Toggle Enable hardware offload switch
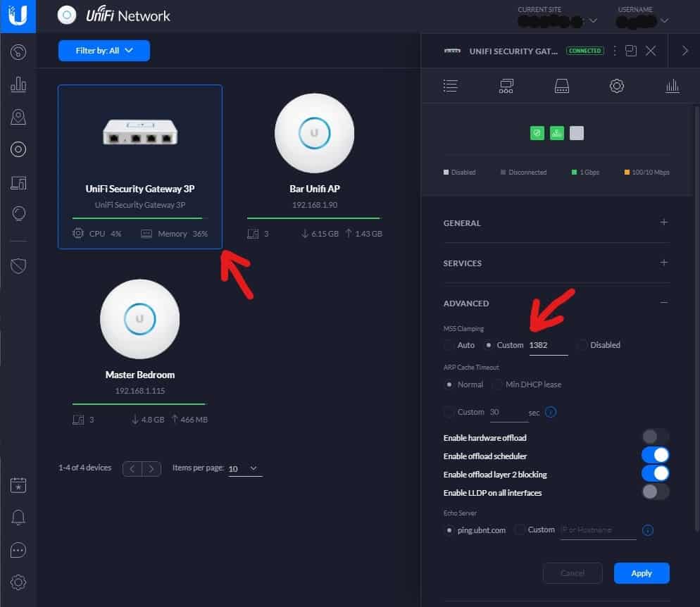This screenshot has height=607, width=700. [655, 436]
